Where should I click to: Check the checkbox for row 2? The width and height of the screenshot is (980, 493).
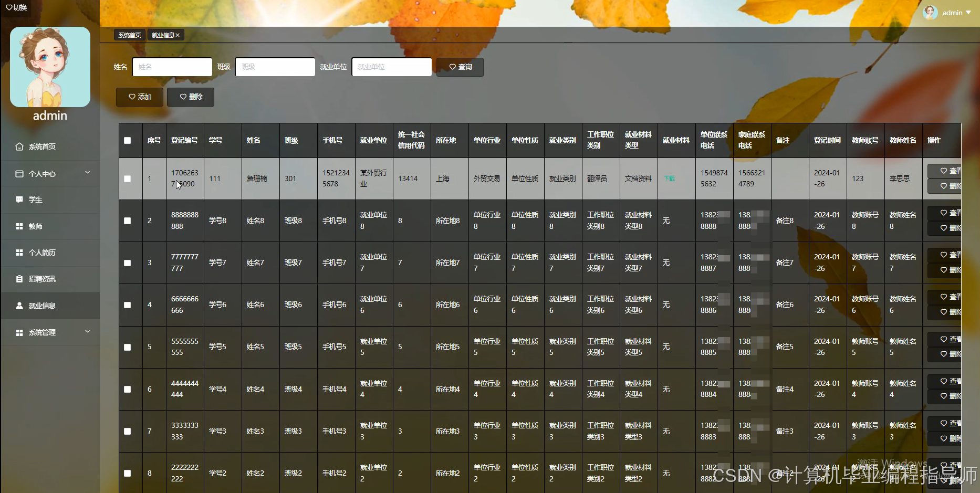point(127,221)
